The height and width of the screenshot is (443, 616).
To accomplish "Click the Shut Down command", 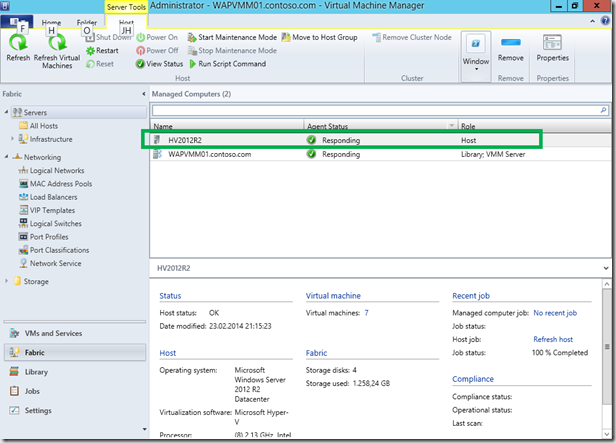I will coord(108,37).
